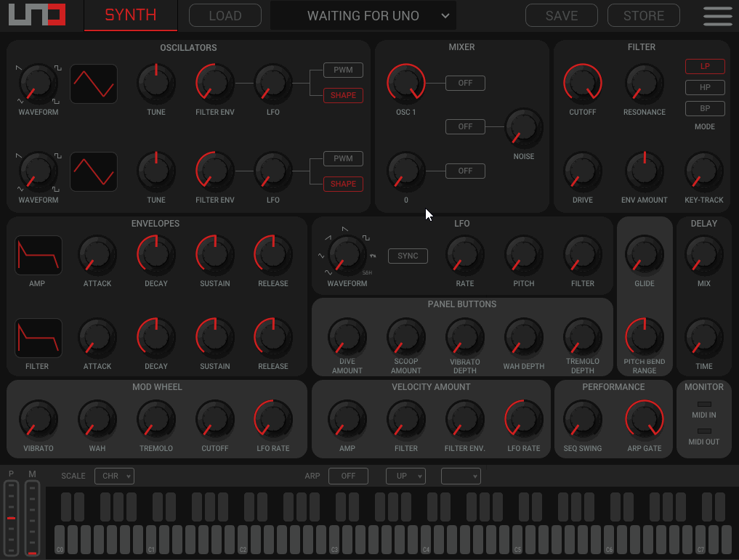
Task: Open the hamburger menu icon
Action: [x=717, y=15]
